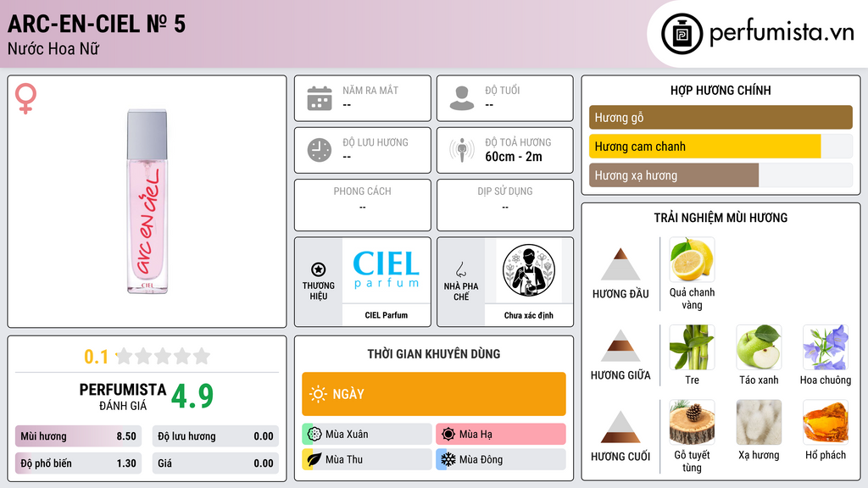Click the Hương xạ hương accord bar
Screen dimensions: 868x488
721,175
